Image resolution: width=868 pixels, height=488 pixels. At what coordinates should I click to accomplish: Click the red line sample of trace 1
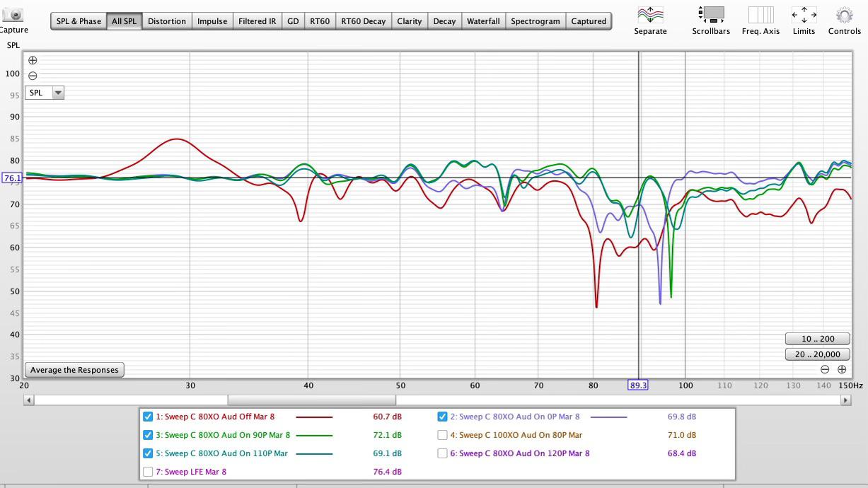314,417
